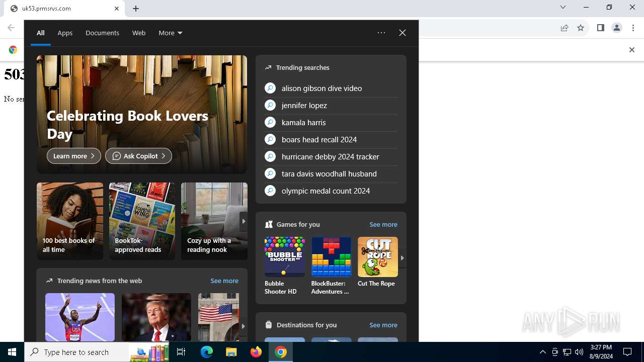Viewport: 644px width, 362px height.
Task: Click the Ask Copilot button
Action: click(x=138, y=156)
